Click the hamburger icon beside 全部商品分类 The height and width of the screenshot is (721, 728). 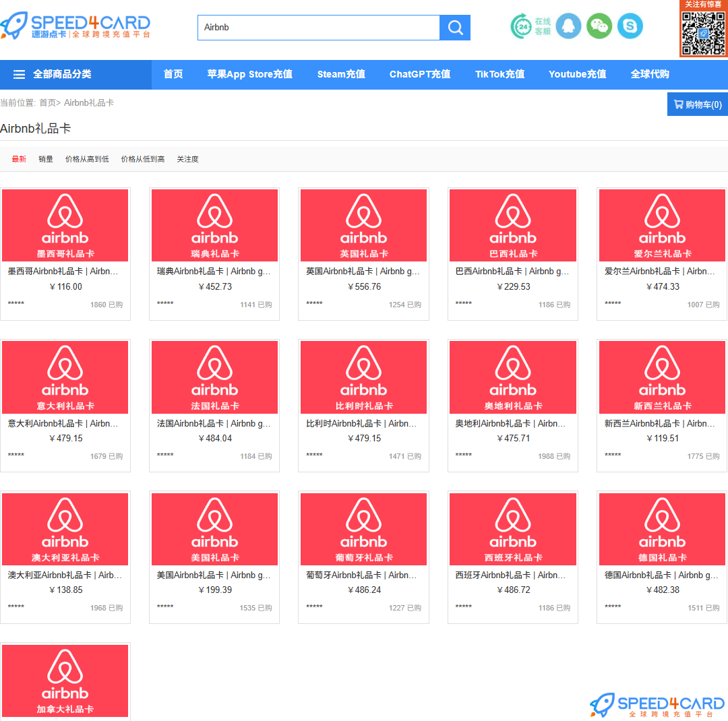(19, 74)
